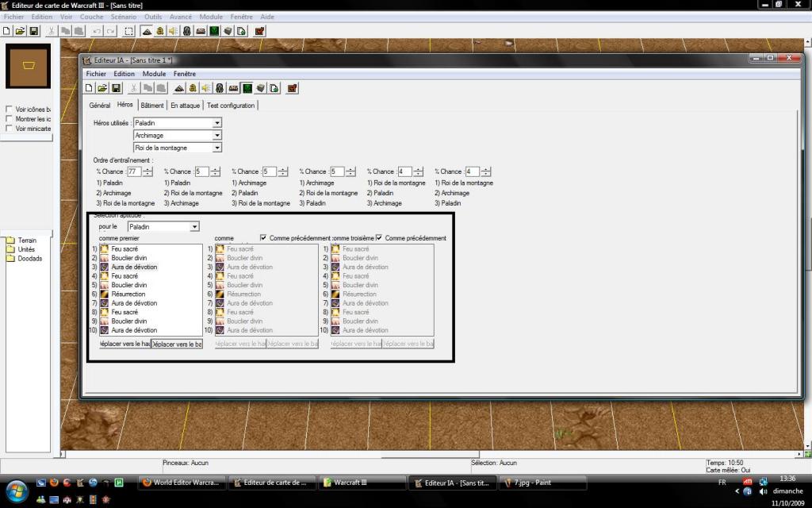Toggle the 'Voir minicarte' checkbox
This screenshot has width=812, height=508.
[9, 128]
